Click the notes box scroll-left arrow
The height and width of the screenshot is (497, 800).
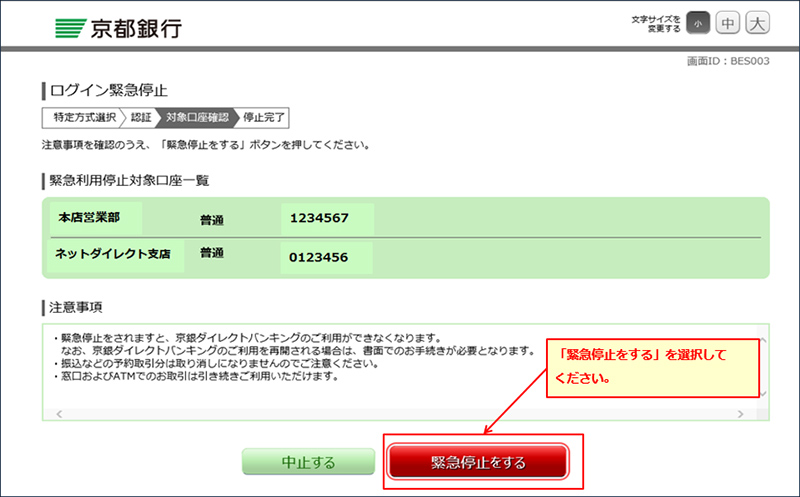[x=59, y=414]
